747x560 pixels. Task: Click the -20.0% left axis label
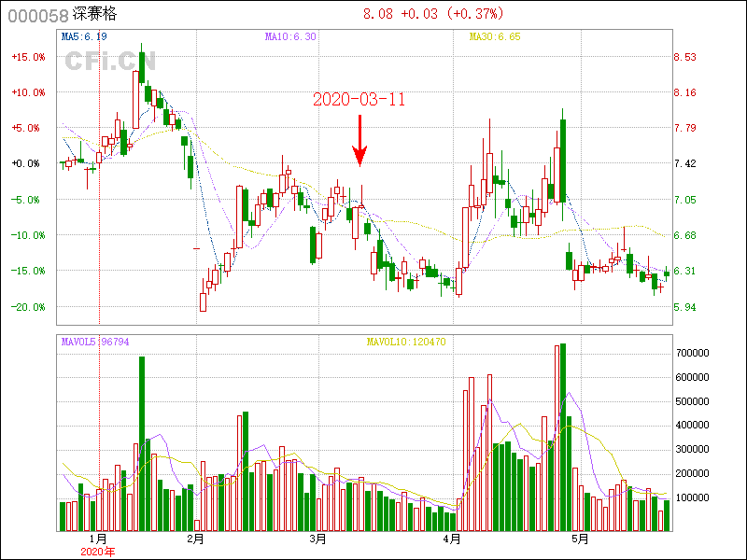coord(29,307)
